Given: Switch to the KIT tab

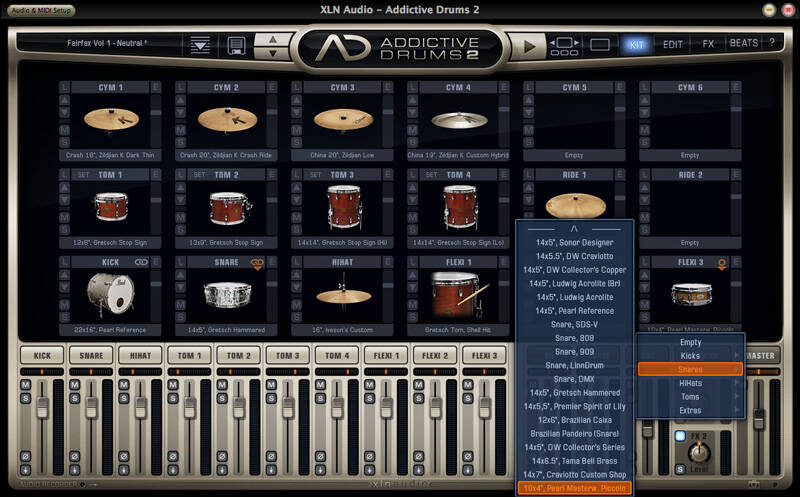Looking at the screenshot, I should click(636, 44).
